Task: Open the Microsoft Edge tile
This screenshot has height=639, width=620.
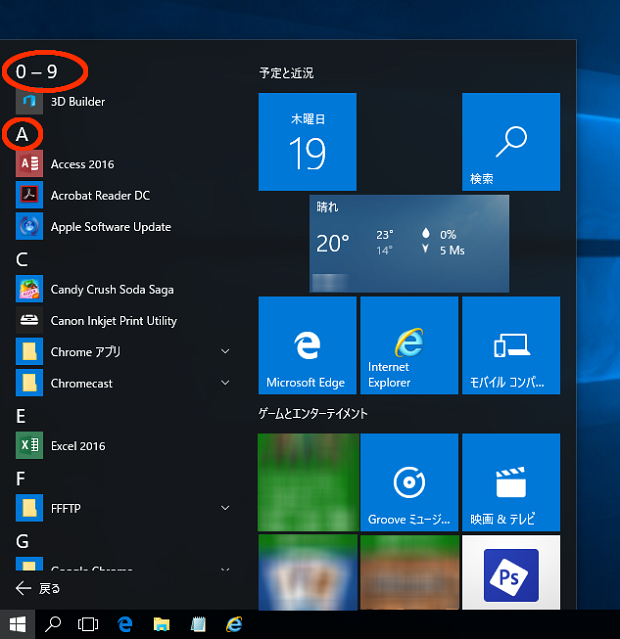Action: tap(307, 346)
